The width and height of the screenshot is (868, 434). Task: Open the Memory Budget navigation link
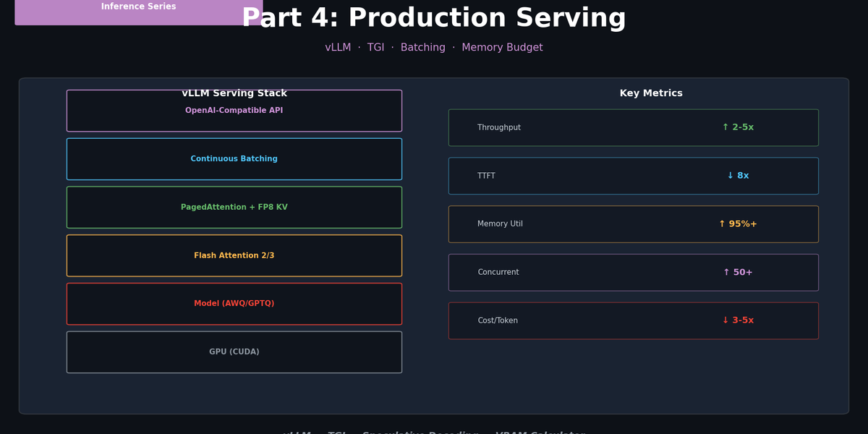pos(502,47)
